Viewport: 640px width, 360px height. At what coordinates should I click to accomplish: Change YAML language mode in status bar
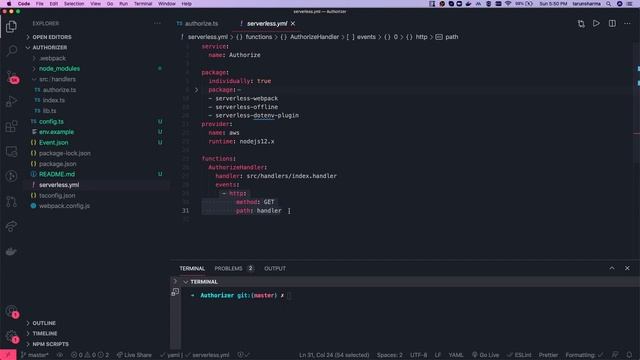[x=456, y=355]
